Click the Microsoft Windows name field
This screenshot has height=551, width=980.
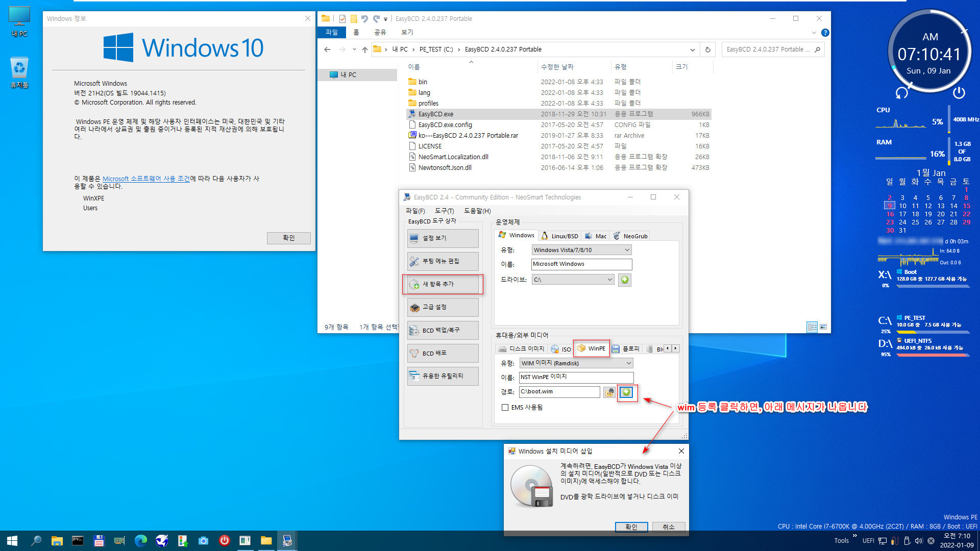[581, 264]
